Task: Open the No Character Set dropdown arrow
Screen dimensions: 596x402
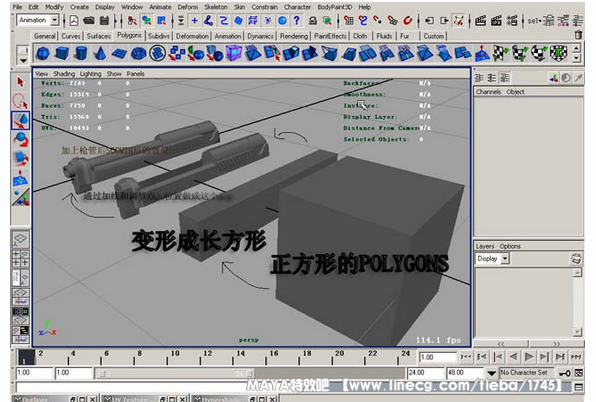Action: [491, 373]
